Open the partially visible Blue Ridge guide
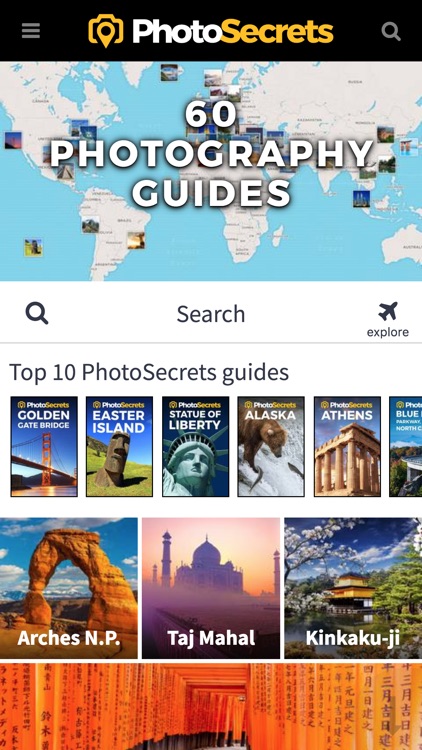Image resolution: width=422 pixels, height=750 pixels. tap(406, 446)
